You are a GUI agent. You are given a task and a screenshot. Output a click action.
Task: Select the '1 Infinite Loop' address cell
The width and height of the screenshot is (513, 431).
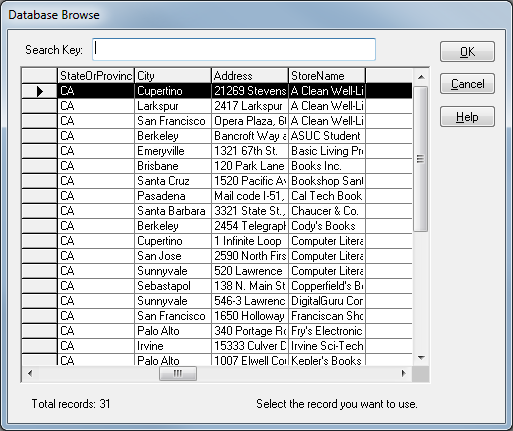[250, 241]
